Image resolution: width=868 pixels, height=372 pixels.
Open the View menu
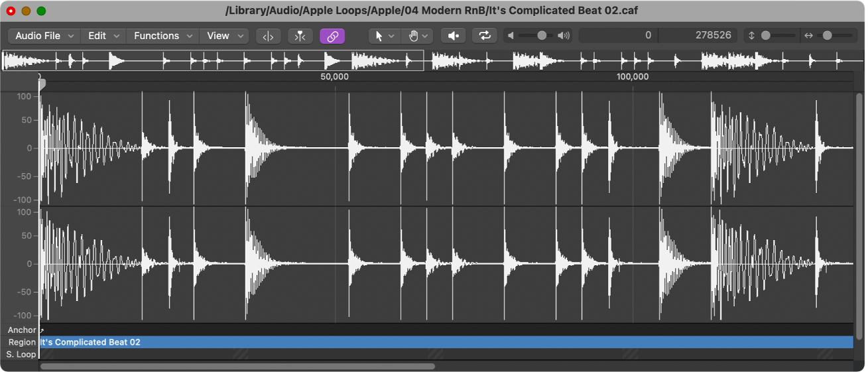(x=223, y=36)
